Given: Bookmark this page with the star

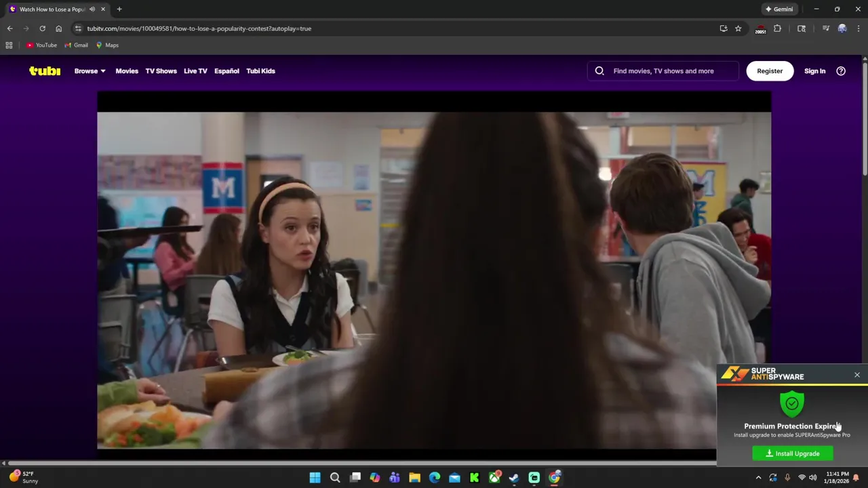Looking at the screenshot, I should point(738,28).
